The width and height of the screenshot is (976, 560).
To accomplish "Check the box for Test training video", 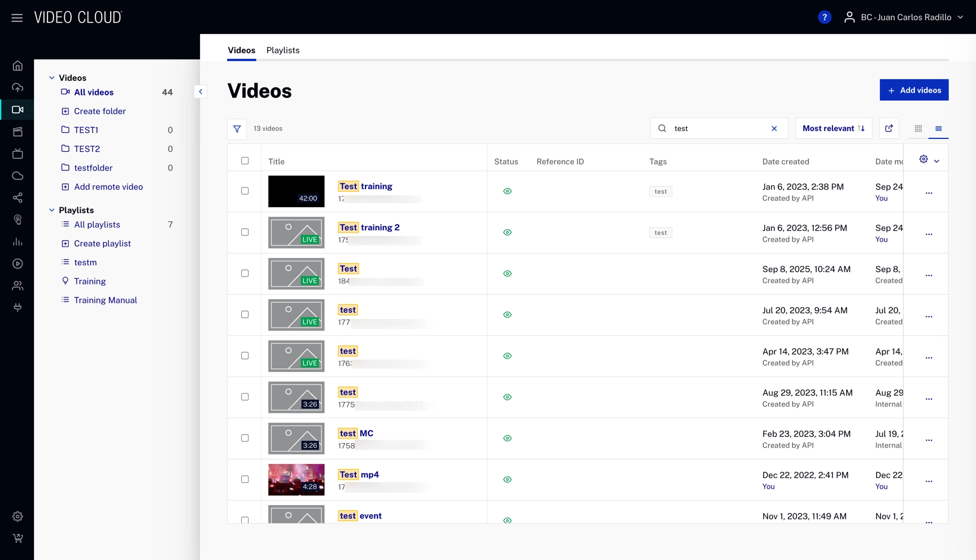I will pos(245,191).
